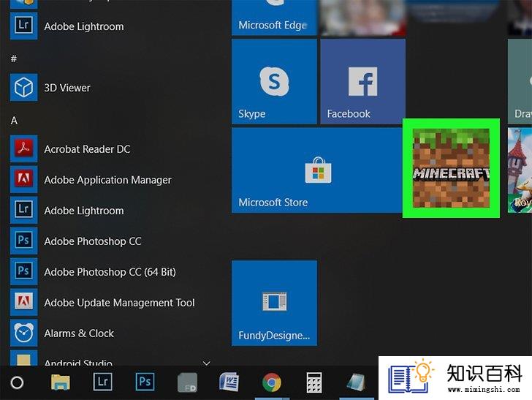Open Adobe Lightroom under section A
This screenshot has width=532, height=400.
(x=68, y=211)
